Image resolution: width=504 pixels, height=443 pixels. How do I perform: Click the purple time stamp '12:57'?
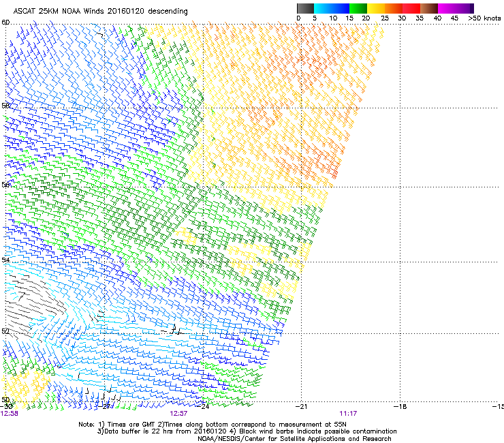point(178,414)
